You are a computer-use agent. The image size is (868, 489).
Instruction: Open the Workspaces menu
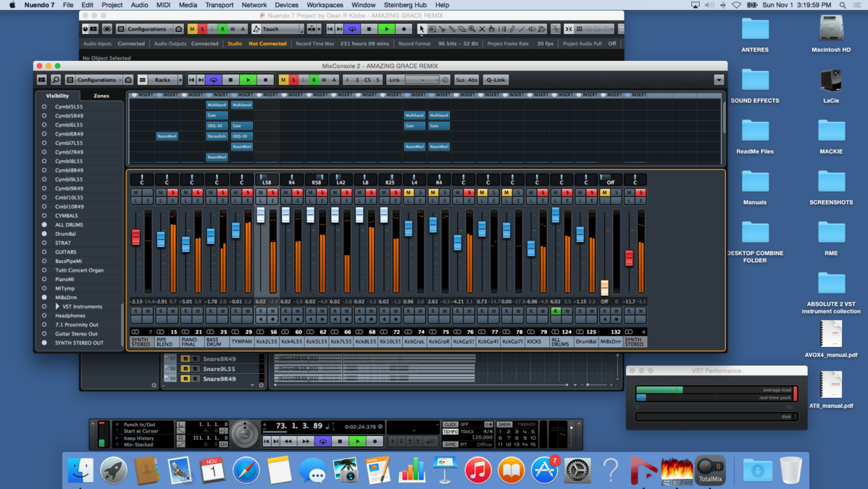(x=325, y=5)
